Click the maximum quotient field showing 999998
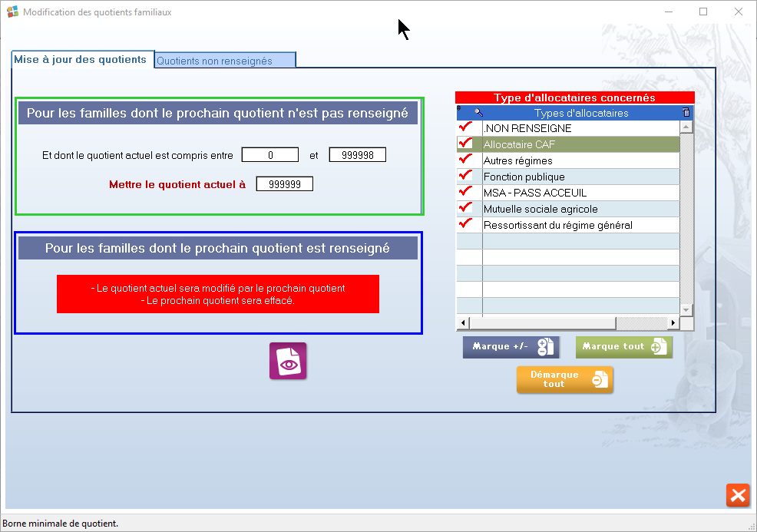Viewport: 757px width, 532px height. click(x=357, y=155)
